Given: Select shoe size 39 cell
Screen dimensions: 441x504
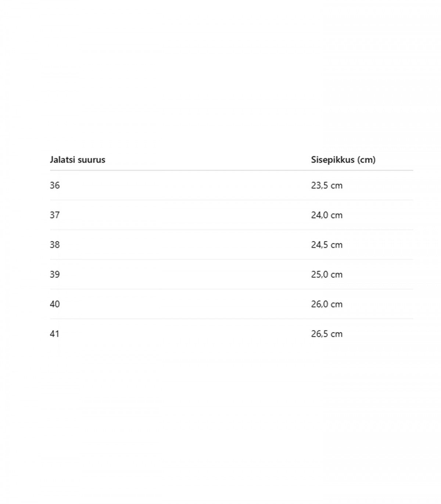Looking at the screenshot, I should [55, 275].
